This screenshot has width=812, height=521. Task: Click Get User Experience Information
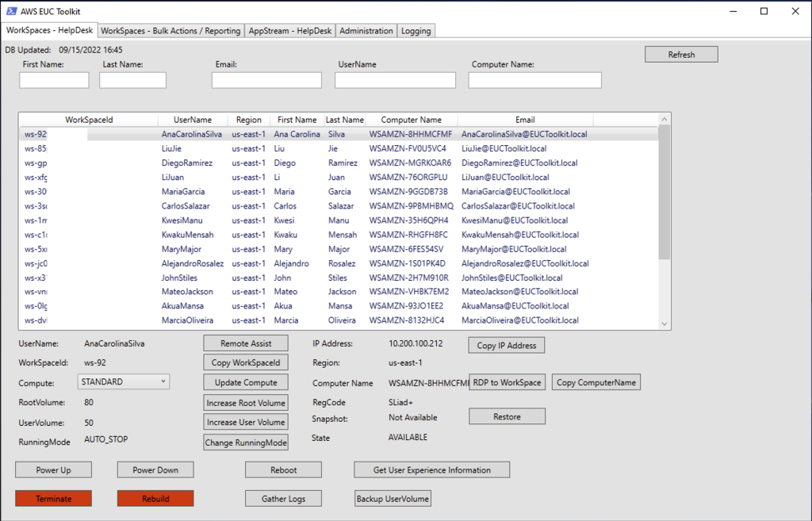pyautogui.click(x=431, y=469)
